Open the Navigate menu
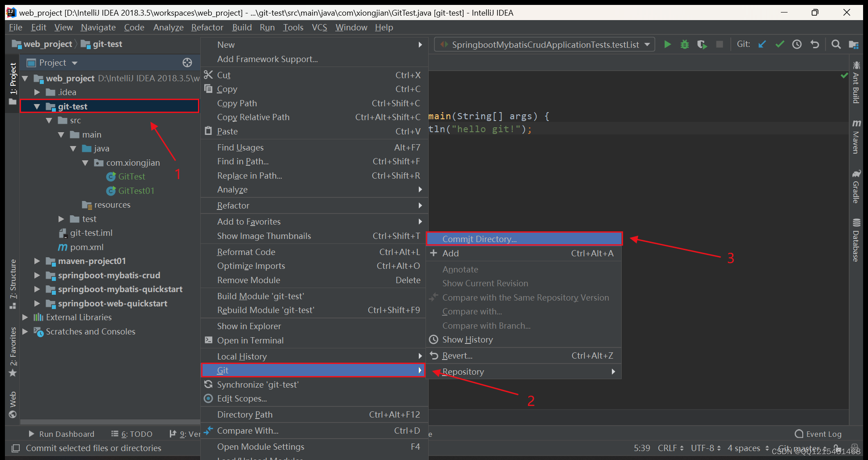The height and width of the screenshot is (460, 868). coord(98,27)
